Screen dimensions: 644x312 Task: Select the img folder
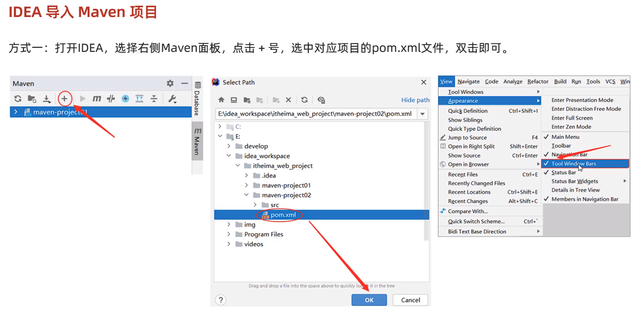click(x=245, y=225)
